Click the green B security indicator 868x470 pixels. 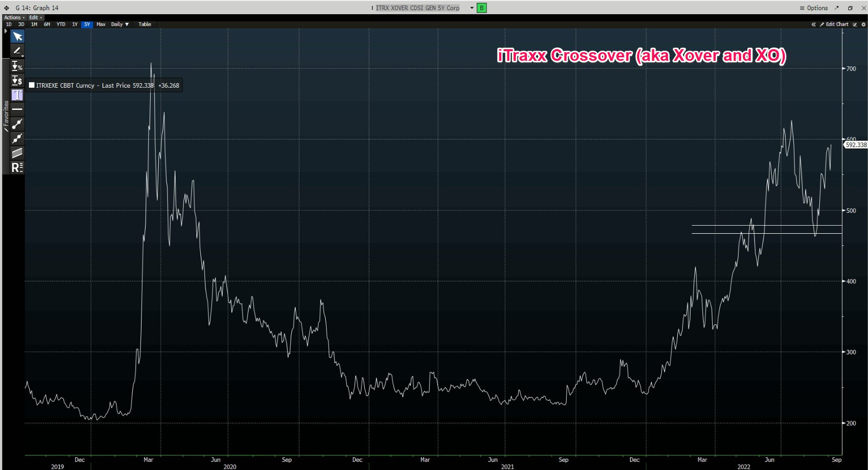tap(481, 8)
